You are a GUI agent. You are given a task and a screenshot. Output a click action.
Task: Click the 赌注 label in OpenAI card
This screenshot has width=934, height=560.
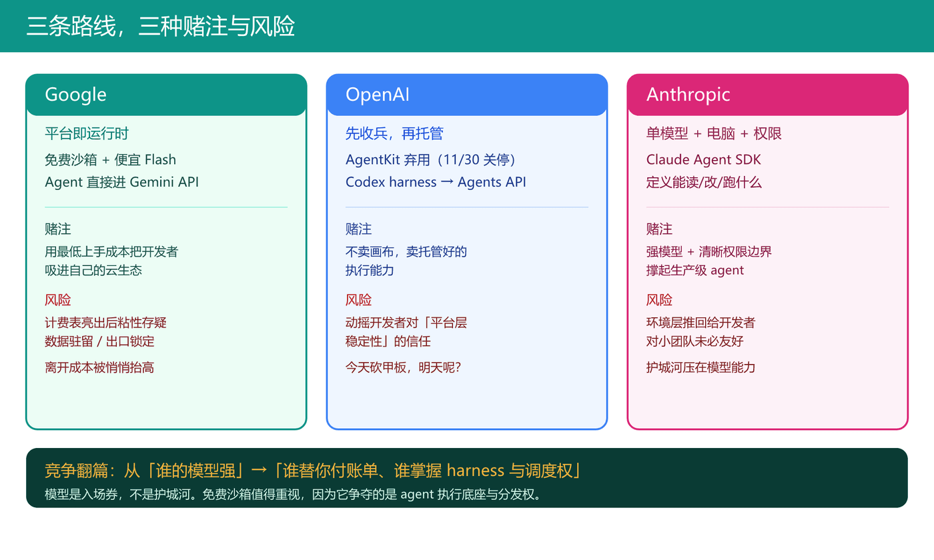359,229
